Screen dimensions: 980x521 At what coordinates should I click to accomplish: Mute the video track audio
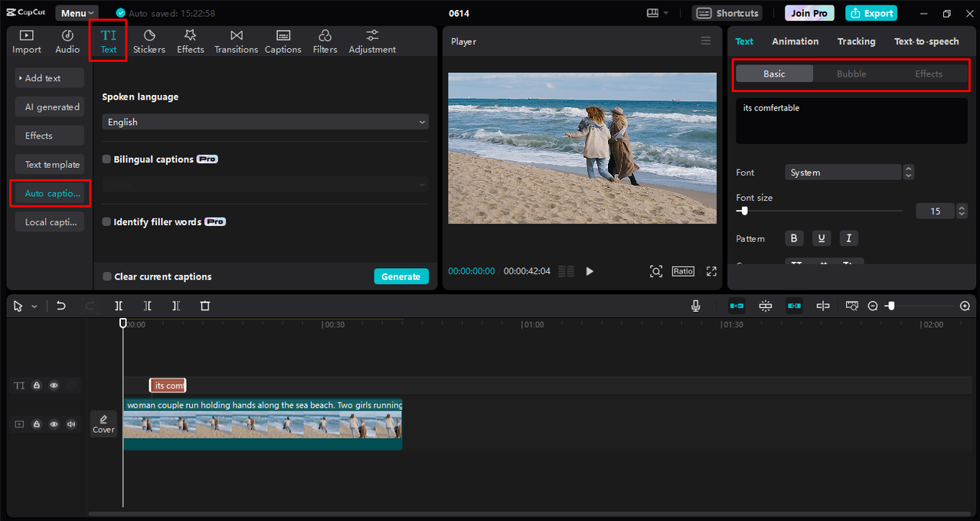click(71, 424)
